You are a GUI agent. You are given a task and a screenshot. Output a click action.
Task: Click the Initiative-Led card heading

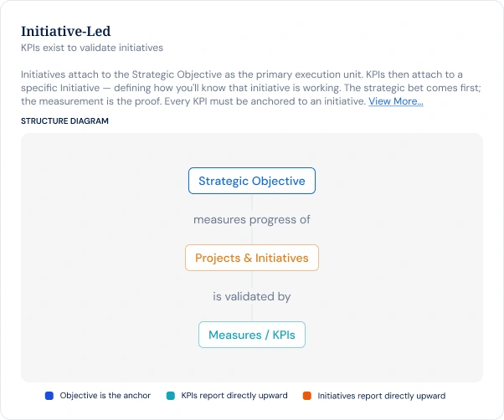pyautogui.click(x=66, y=31)
